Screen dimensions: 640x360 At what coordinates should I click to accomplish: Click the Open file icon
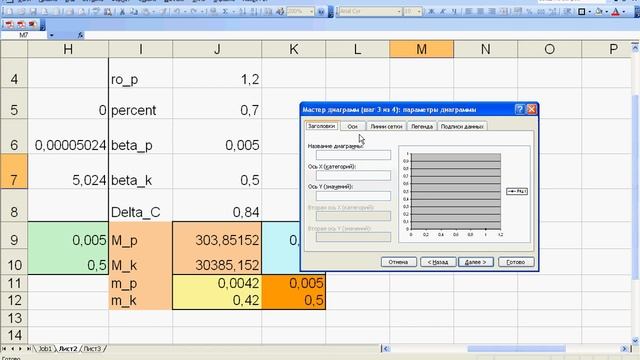click(22, 12)
